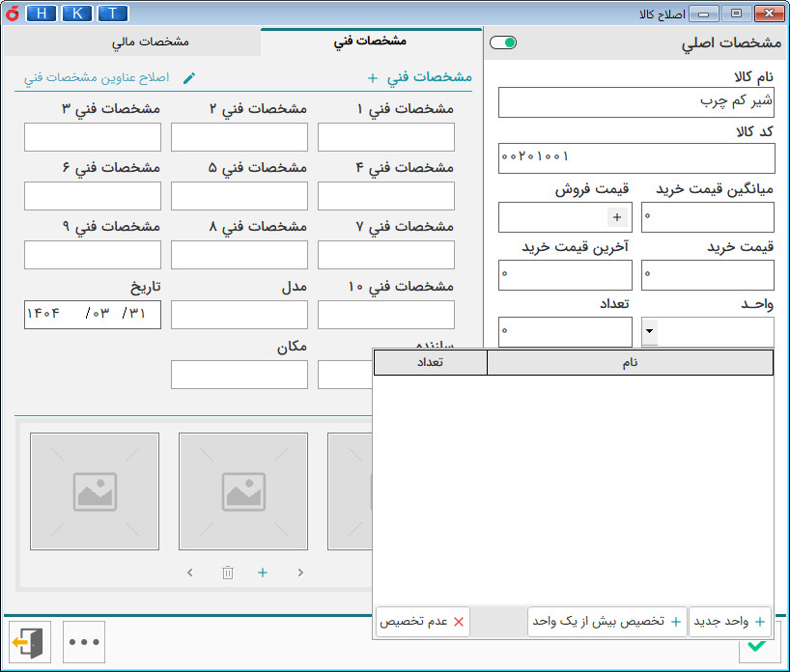The height and width of the screenshot is (672, 790).
Task: Click the کد کالا input field
Action: [x=636, y=158]
